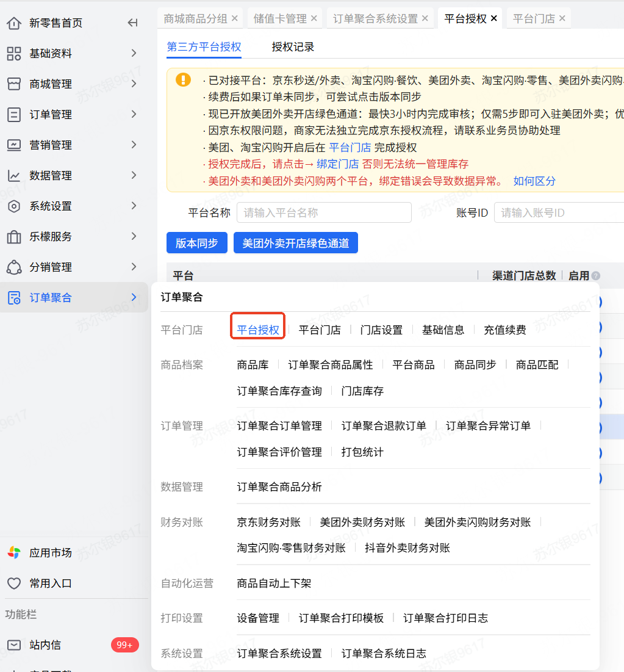The image size is (624, 672).
Task: Open the 常用入口 heart icon
Action: pos(13,583)
